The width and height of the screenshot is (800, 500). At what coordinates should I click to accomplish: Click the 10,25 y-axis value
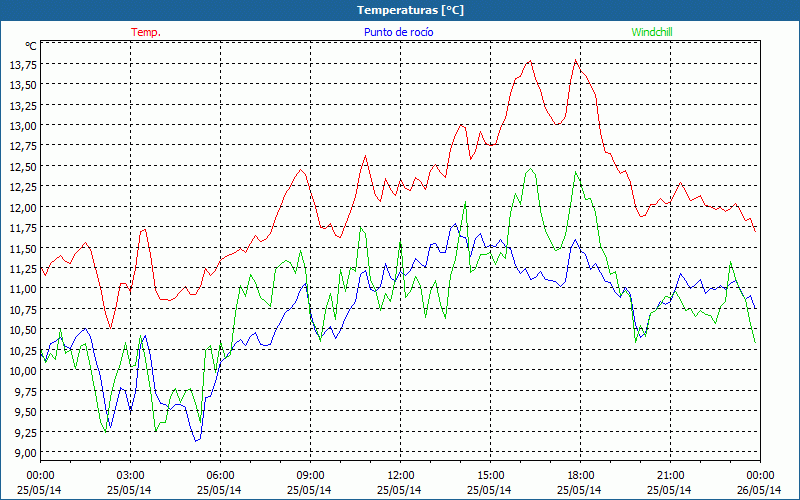(x=23, y=350)
